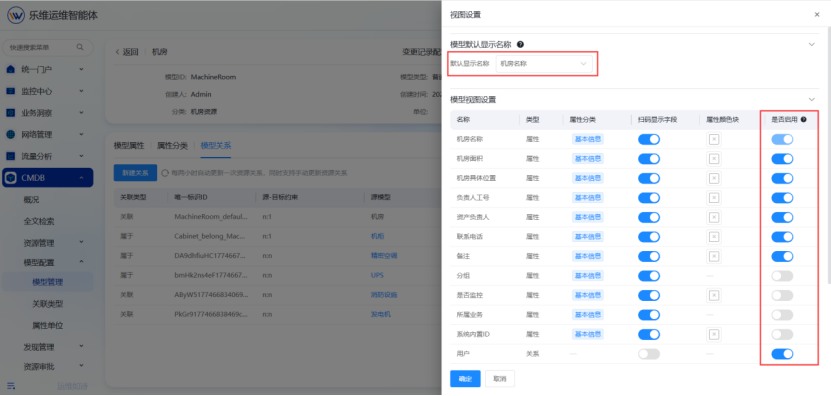Open color block picker for 负责人工号
831x396 pixels.
tap(714, 198)
